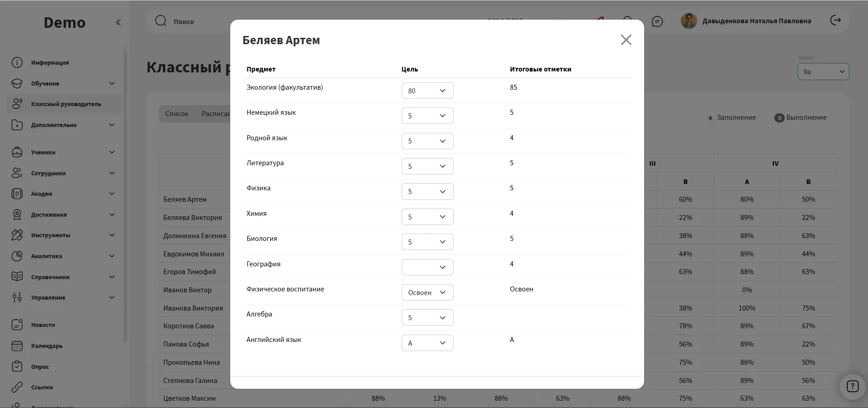Click the Опрос sidebar icon

coord(17,367)
